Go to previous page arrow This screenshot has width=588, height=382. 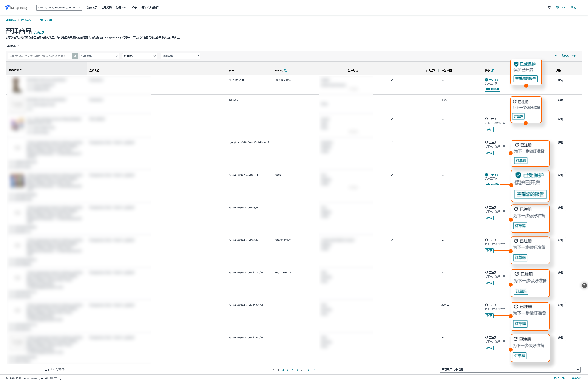(273, 370)
